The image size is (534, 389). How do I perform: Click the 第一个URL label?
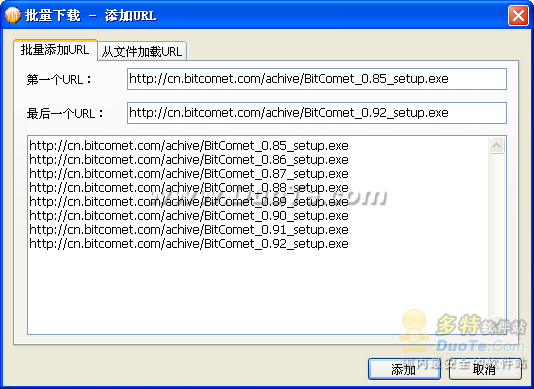59,80
